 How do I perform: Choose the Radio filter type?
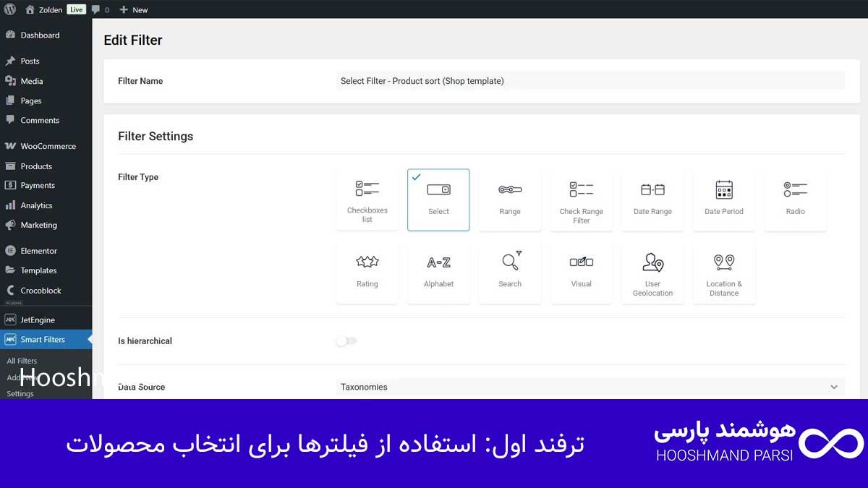796,200
